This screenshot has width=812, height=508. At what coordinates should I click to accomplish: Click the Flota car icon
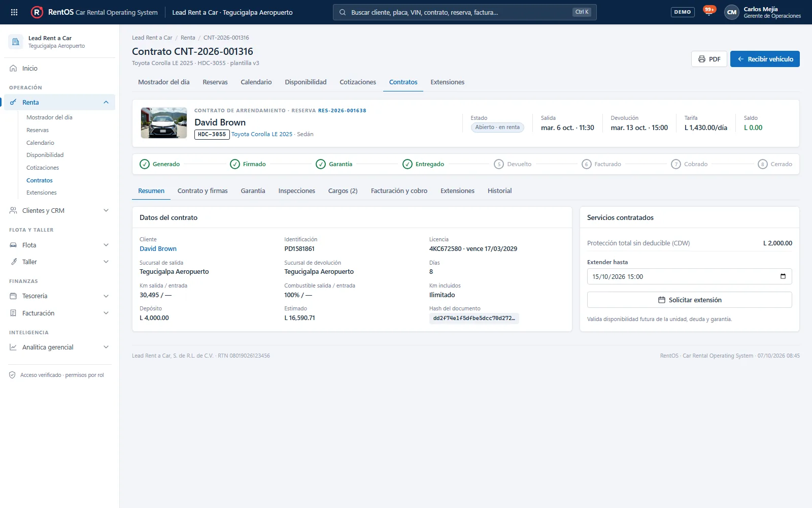click(x=13, y=245)
